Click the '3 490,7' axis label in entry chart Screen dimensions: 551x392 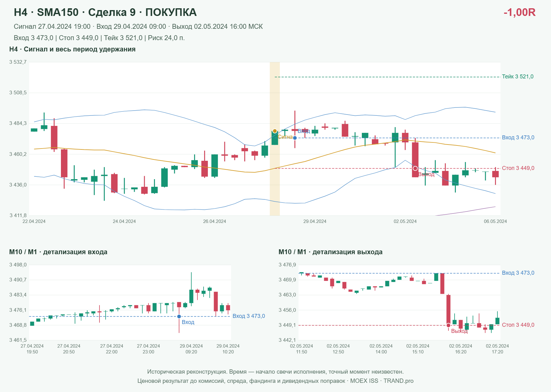[18, 280]
